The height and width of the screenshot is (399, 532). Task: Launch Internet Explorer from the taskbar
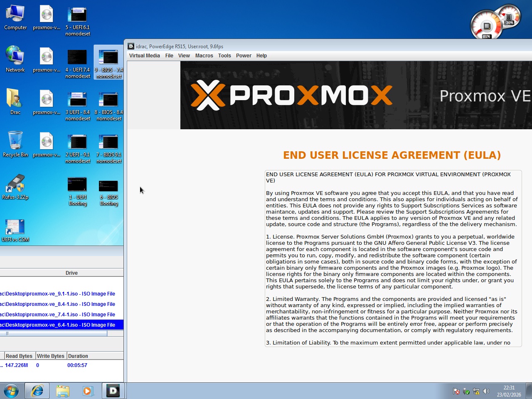[37, 391]
